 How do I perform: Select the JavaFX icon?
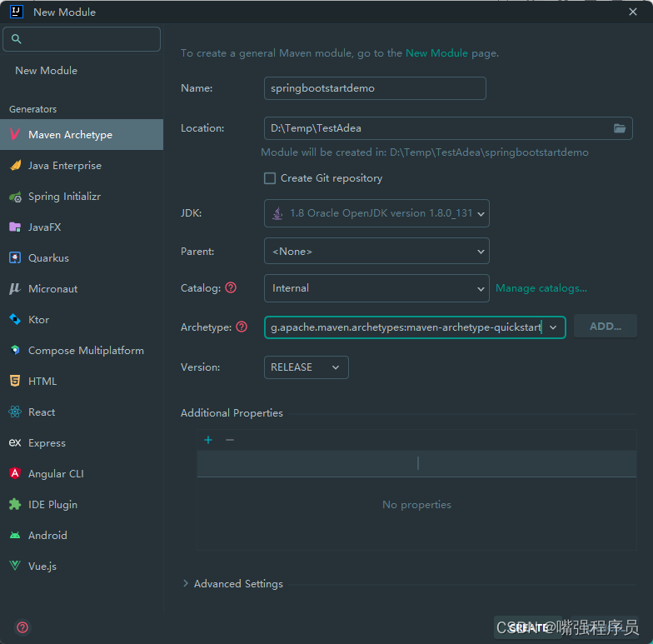(15, 227)
